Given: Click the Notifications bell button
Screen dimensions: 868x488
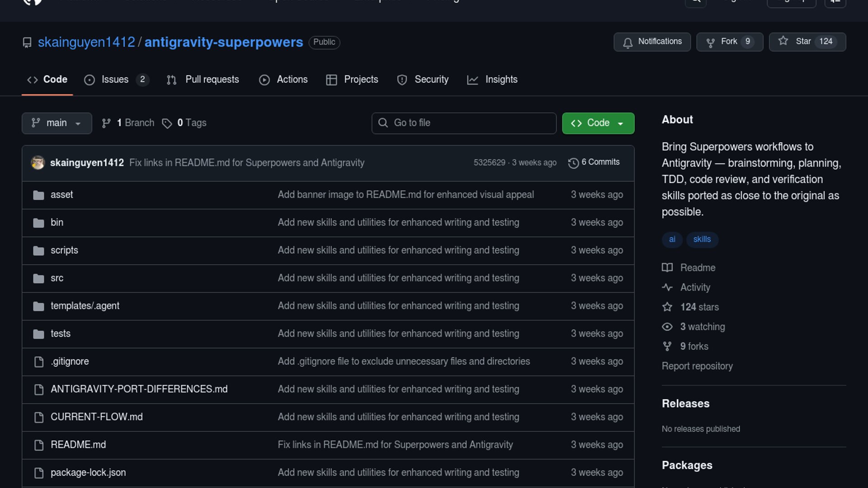Looking at the screenshot, I should tap(651, 42).
